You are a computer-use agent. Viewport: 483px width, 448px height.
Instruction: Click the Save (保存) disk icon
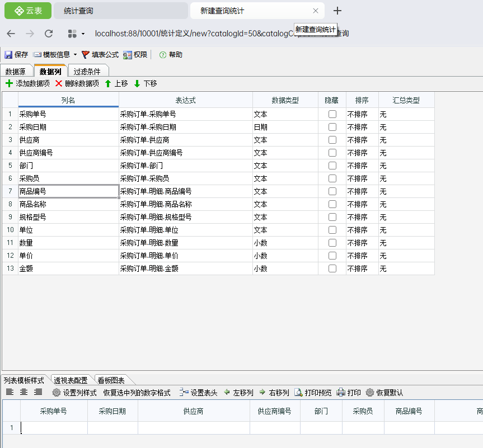click(x=8, y=55)
